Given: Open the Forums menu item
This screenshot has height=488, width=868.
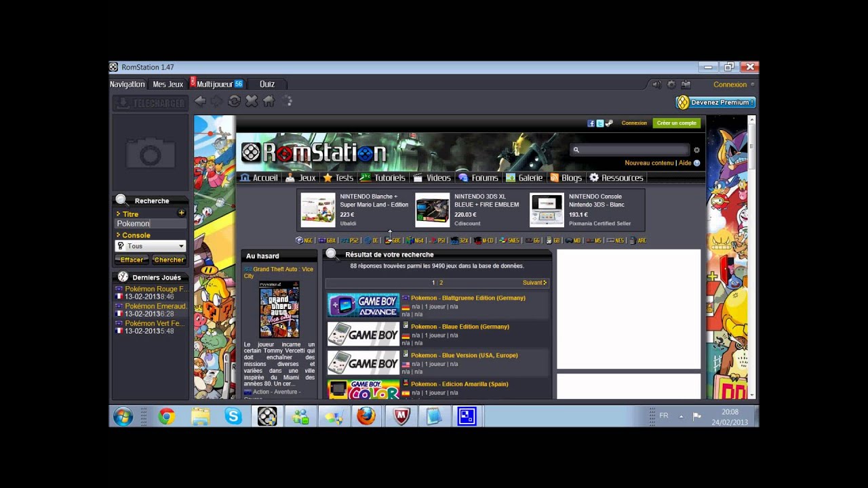Looking at the screenshot, I should pos(478,178).
